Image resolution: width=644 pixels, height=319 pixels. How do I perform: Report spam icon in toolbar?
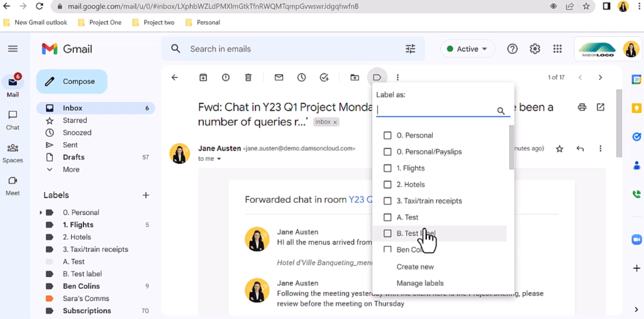pos(226,77)
